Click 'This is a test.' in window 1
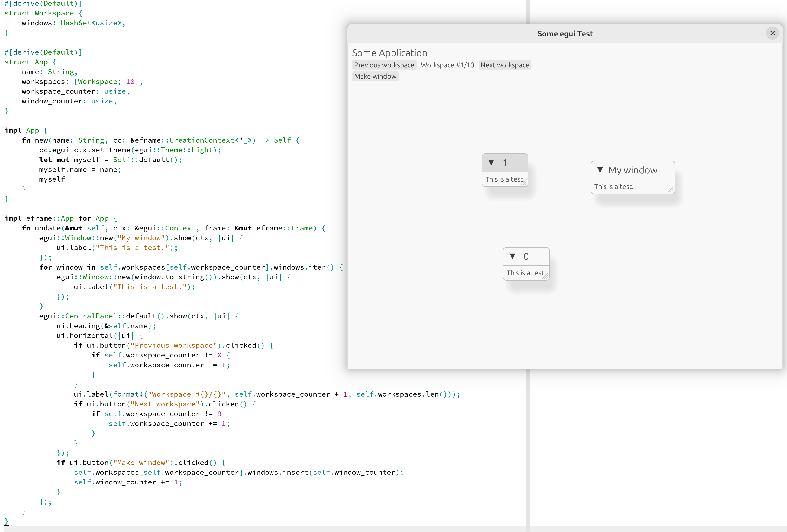This screenshot has width=787, height=532. (505, 179)
